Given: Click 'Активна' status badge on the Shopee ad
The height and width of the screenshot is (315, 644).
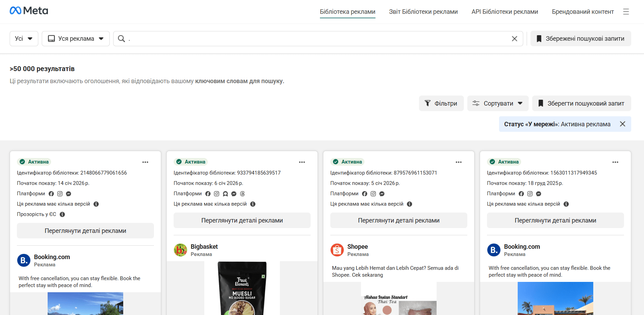Looking at the screenshot, I should (348, 162).
